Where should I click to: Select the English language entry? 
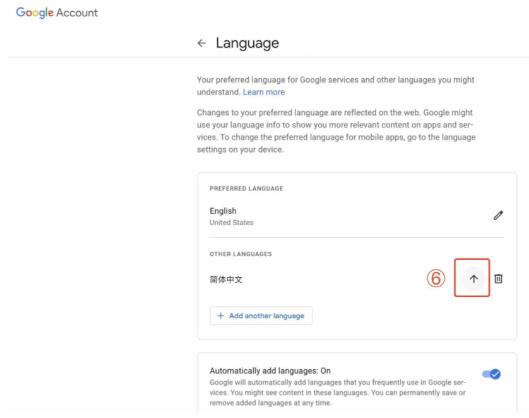[x=357, y=216]
